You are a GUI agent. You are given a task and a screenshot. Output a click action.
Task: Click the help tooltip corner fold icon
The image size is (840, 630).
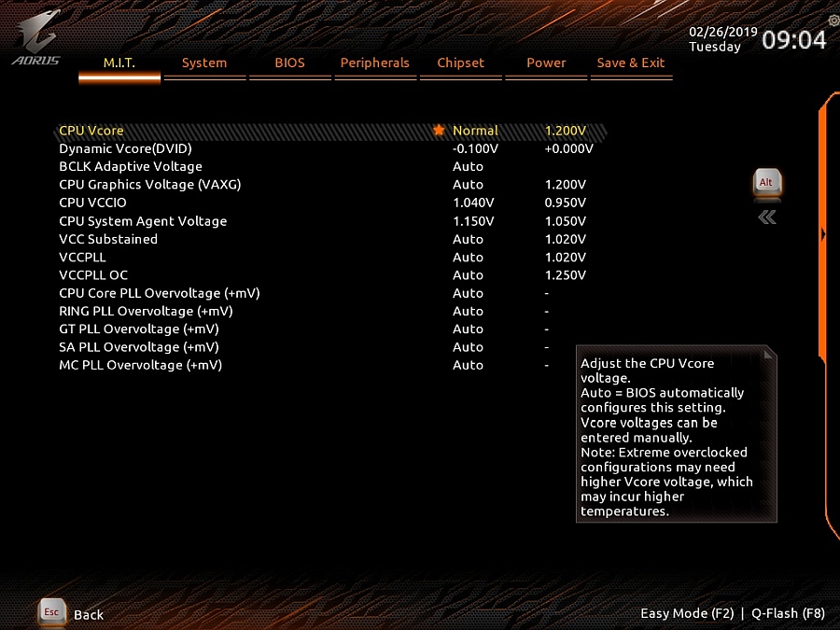(x=769, y=354)
